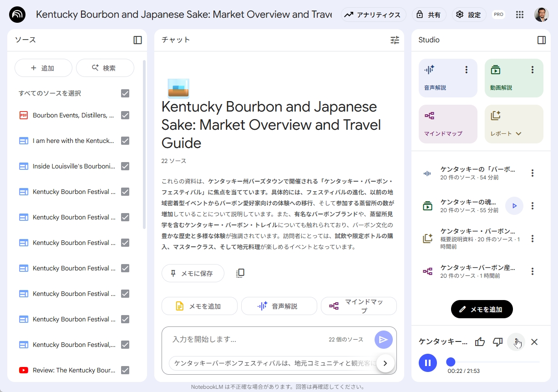The width and height of the screenshot is (558, 392).
Task: Open the 音声解説 Studio card
Action: [448, 78]
